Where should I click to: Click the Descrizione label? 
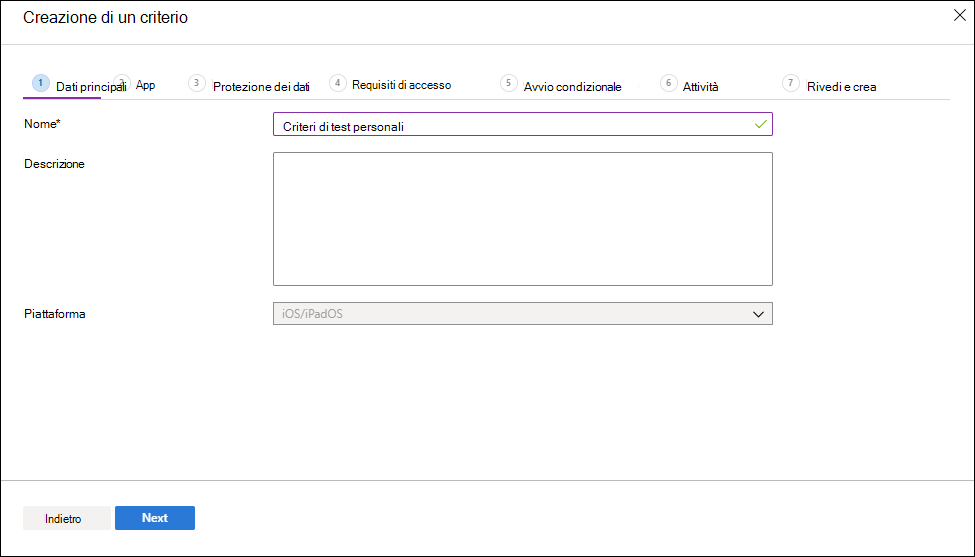(54, 164)
